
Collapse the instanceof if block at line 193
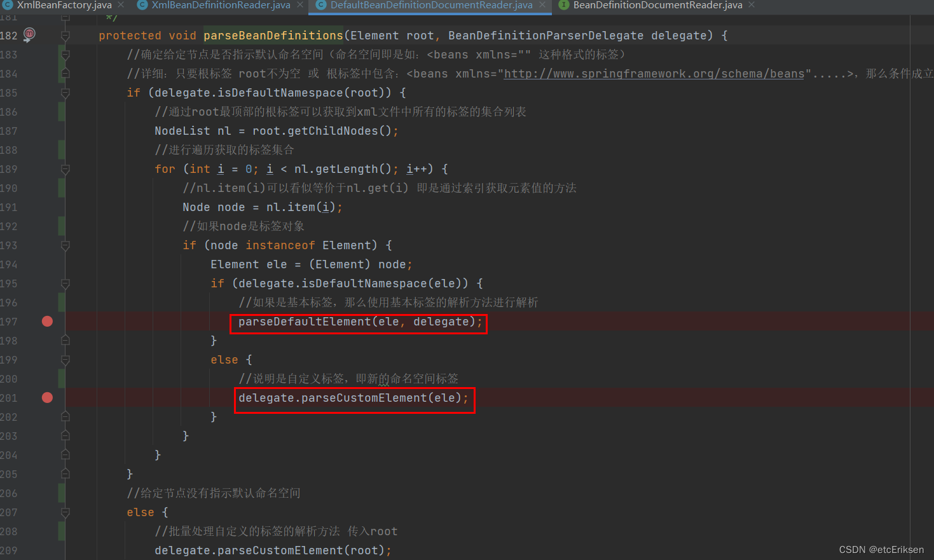coord(65,245)
